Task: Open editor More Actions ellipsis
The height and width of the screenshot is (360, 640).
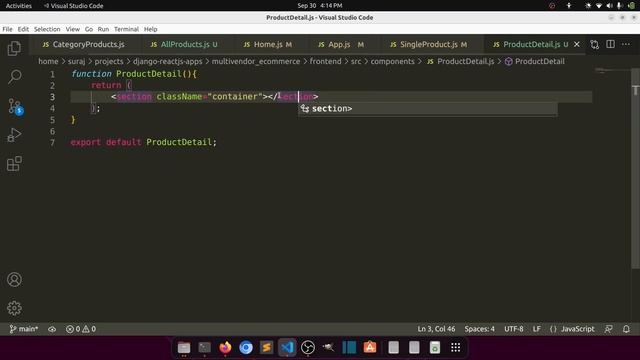Action: click(626, 44)
